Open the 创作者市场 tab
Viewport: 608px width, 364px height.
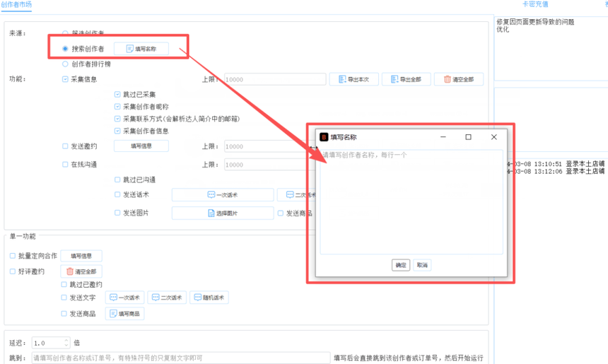pyautogui.click(x=16, y=5)
